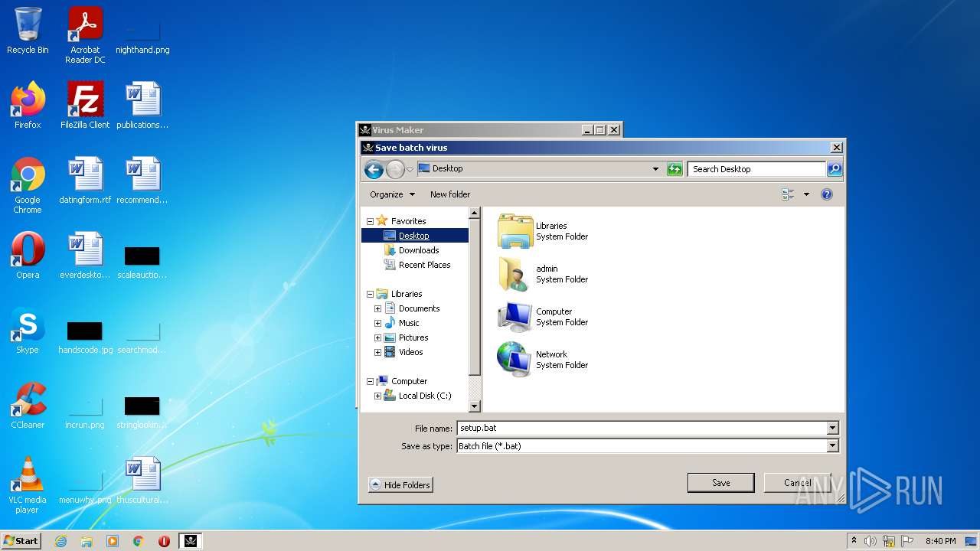
Task: Click the search magnifier icon
Action: [x=835, y=169]
